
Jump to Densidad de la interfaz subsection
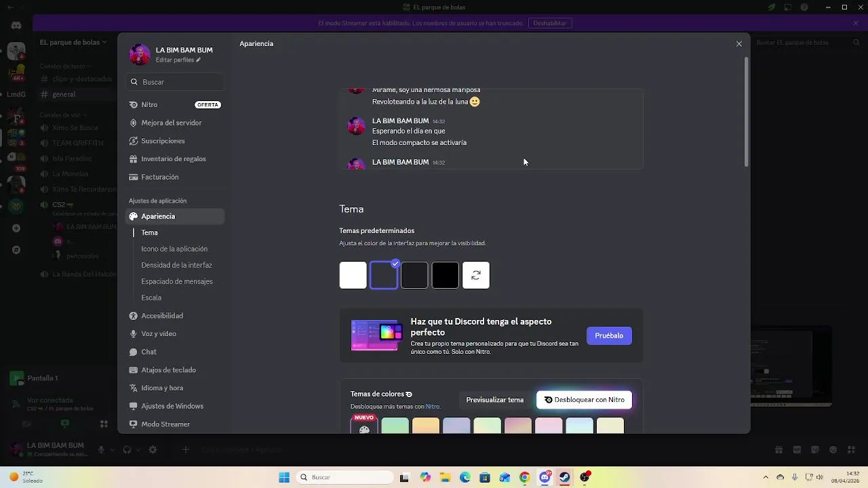(176, 265)
